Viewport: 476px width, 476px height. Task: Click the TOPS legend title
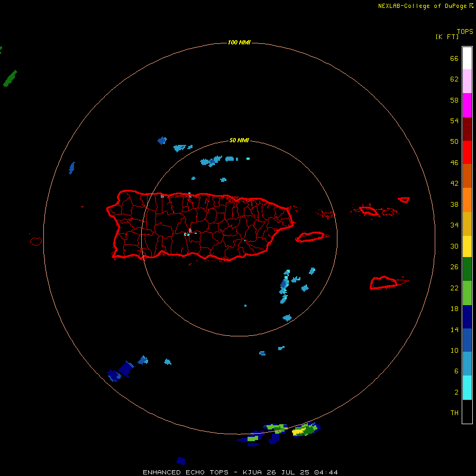point(465,31)
